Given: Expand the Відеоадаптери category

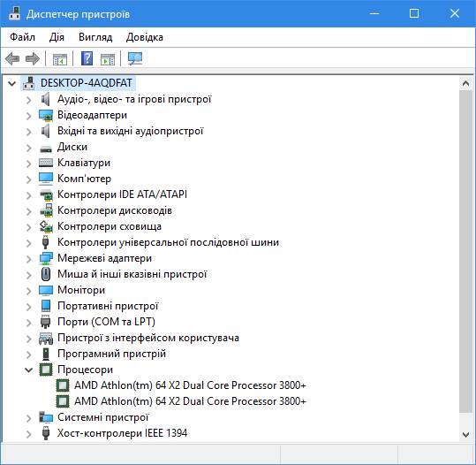Looking at the screenshot, I should [x=29, y=116].
